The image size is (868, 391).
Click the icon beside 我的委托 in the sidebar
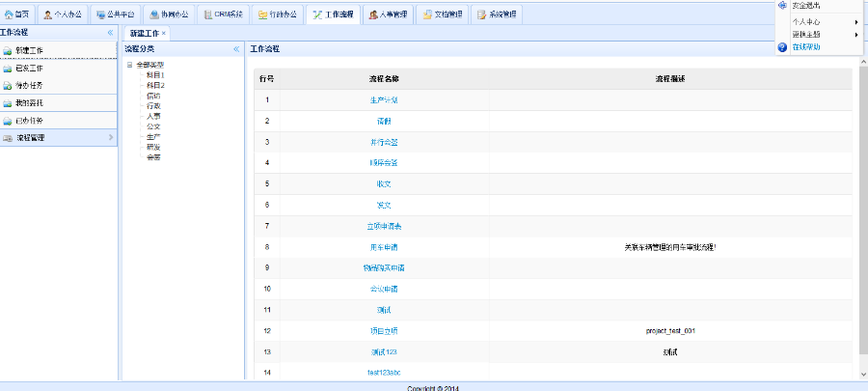coord(7,103)
